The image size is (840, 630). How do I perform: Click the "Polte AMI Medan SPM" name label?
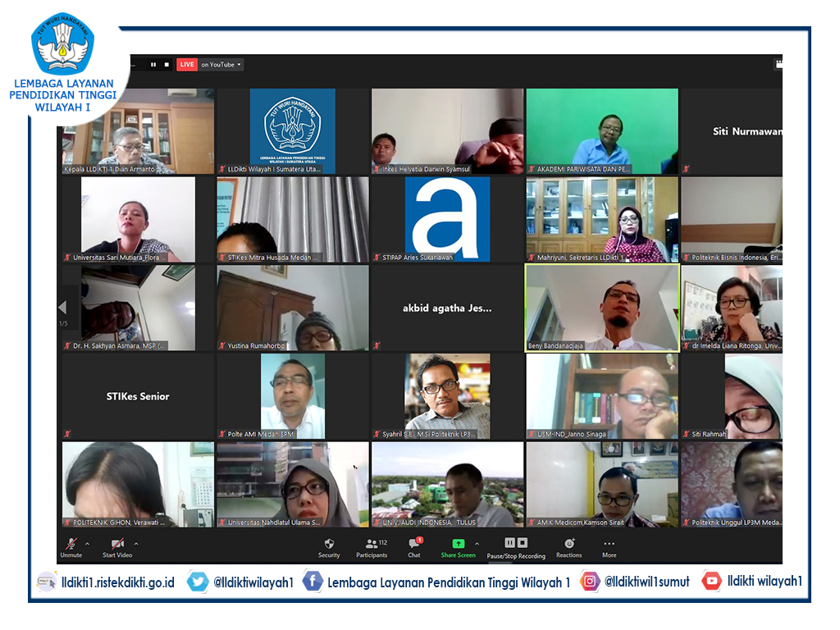coord(260,435)
